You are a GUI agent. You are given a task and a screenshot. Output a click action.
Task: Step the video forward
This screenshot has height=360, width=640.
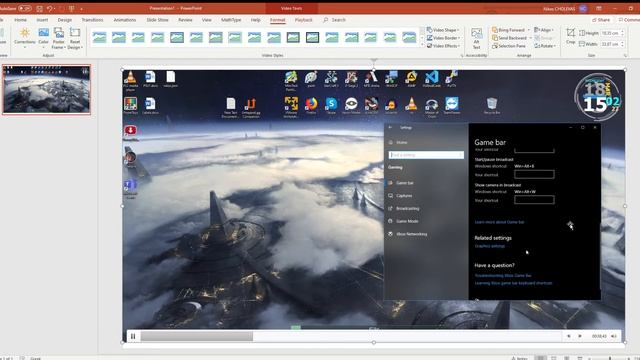(x=580, y=336)
